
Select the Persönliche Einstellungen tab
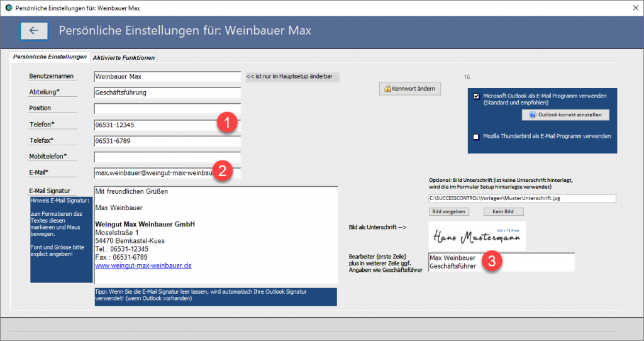click(50, 57)
